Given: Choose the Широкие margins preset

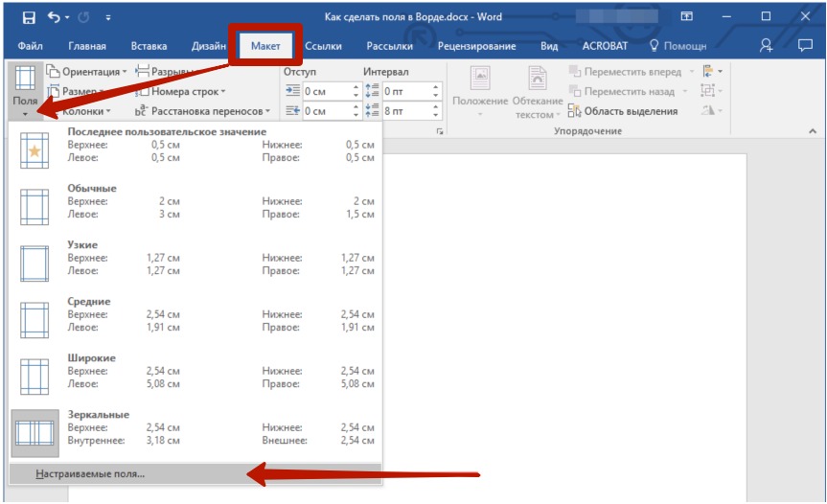Looking at the screenshot, I should [x=195, y=376].
